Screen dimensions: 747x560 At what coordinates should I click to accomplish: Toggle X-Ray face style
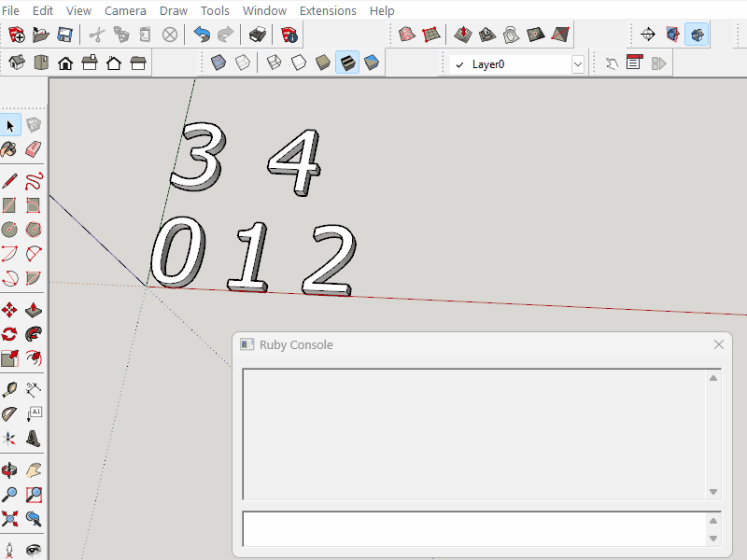pyautogui.click(x=218, y=63)
